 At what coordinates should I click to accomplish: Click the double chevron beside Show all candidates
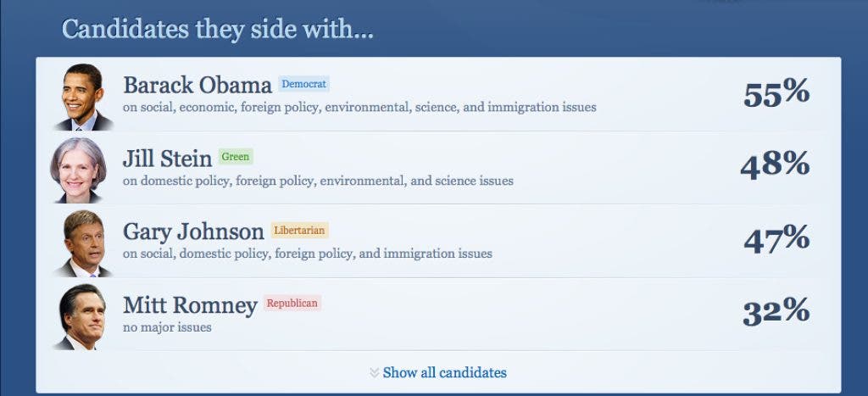click(x=375, y=373)
